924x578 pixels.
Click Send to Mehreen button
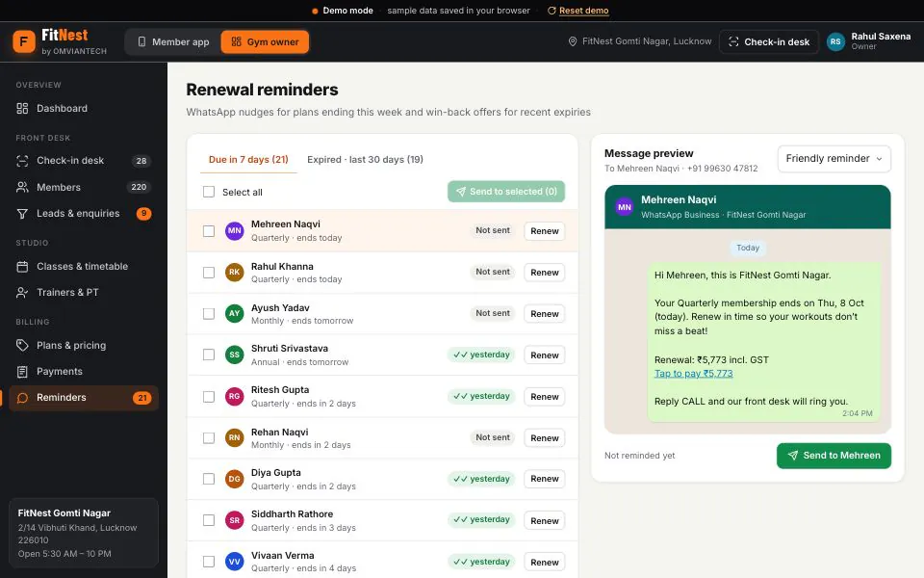click(834, 456)
